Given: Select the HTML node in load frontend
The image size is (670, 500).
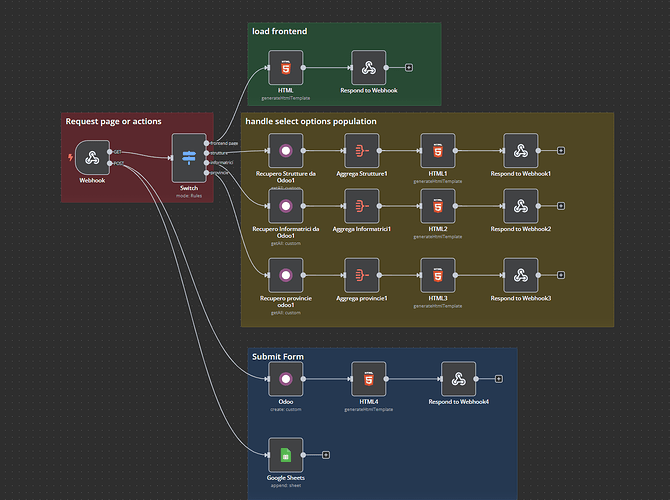Looking at the screenshot, I should [286, 68].
